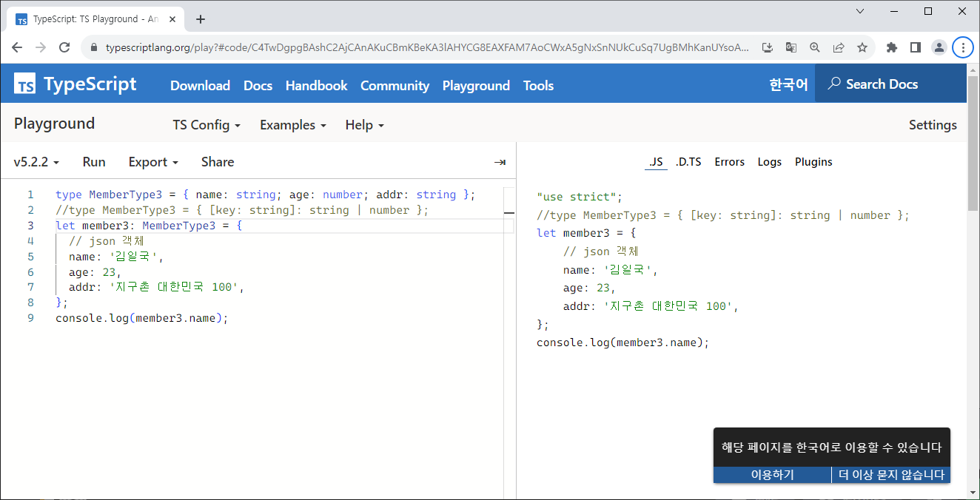
Task: Go back with browser back arrow
Action: coord(17,47)
